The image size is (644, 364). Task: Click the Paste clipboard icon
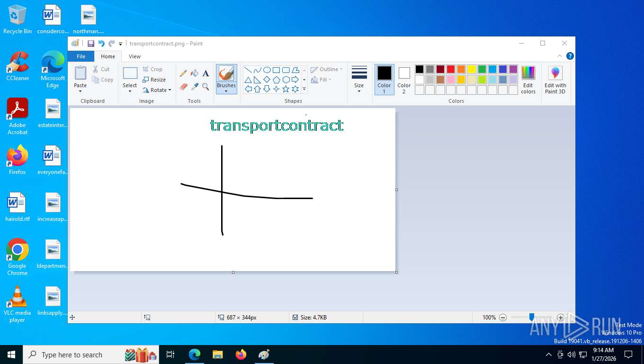(80, 73)
